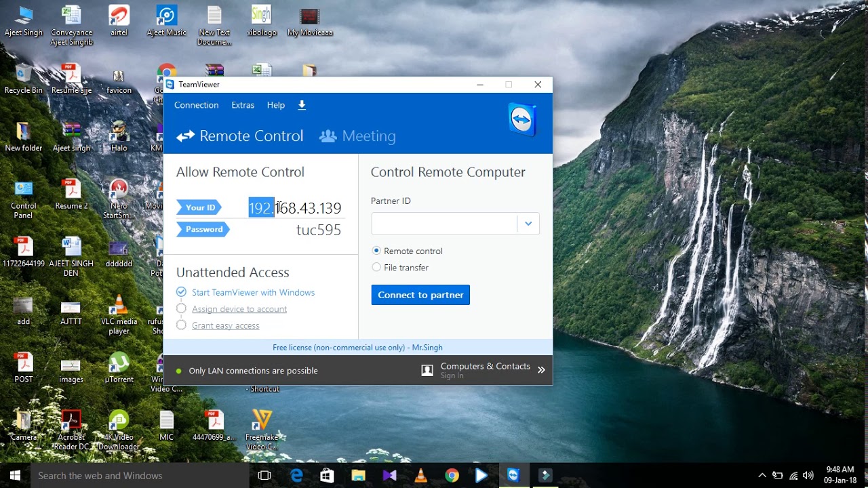Open the Ajeet Music desktop icon
868x488 pixels.
(x=166, y=22)
